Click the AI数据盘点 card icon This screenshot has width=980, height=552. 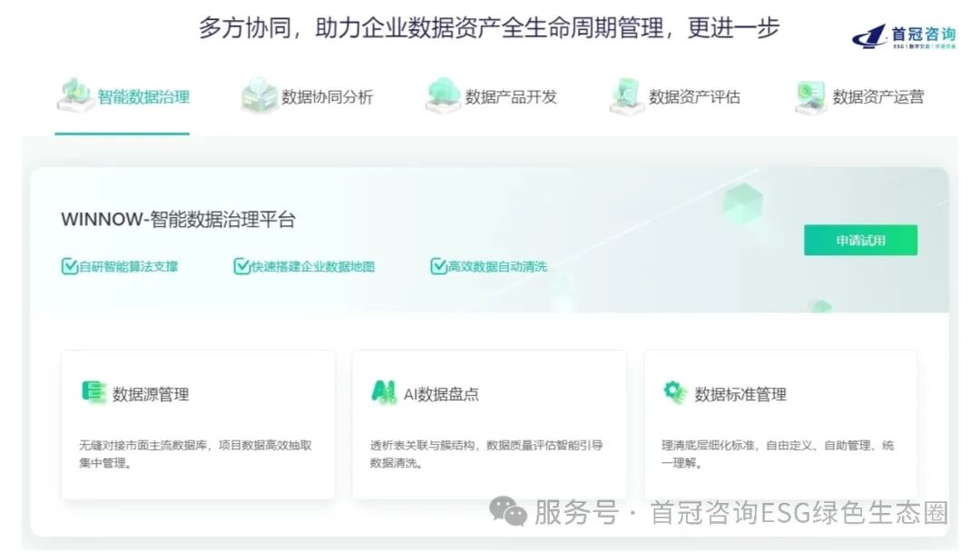tap(384, 392)
